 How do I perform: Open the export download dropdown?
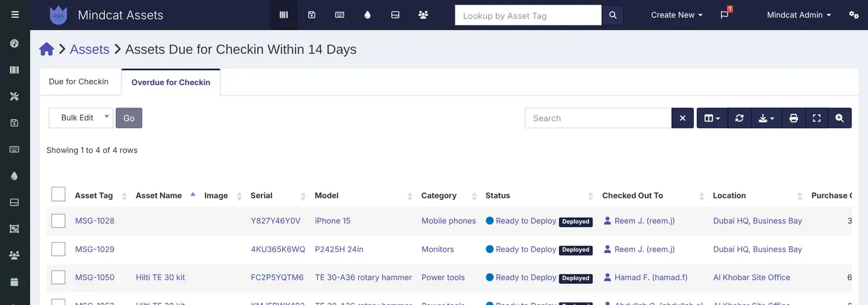pyautogui.click(x=767, y=118)
